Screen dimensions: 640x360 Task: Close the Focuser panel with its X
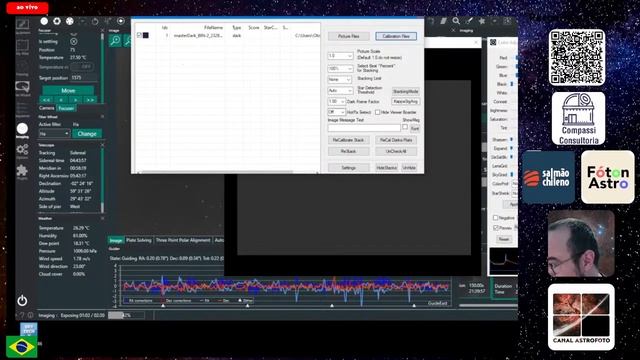tap(102, 31)
